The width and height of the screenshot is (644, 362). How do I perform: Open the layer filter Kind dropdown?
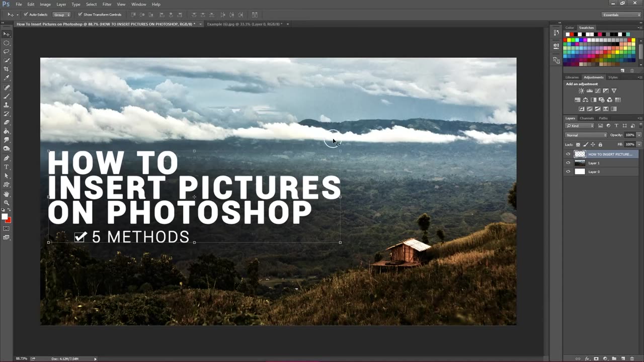pos(580,126)
